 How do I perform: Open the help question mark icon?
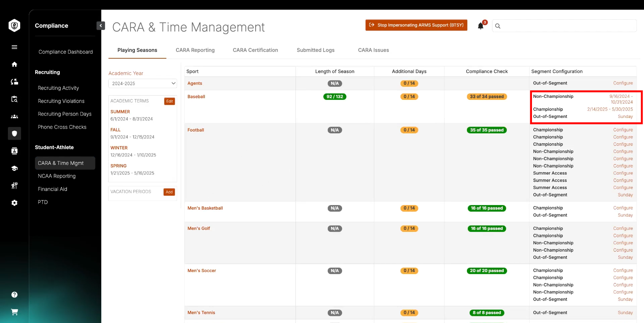click(x=14, y=295)
